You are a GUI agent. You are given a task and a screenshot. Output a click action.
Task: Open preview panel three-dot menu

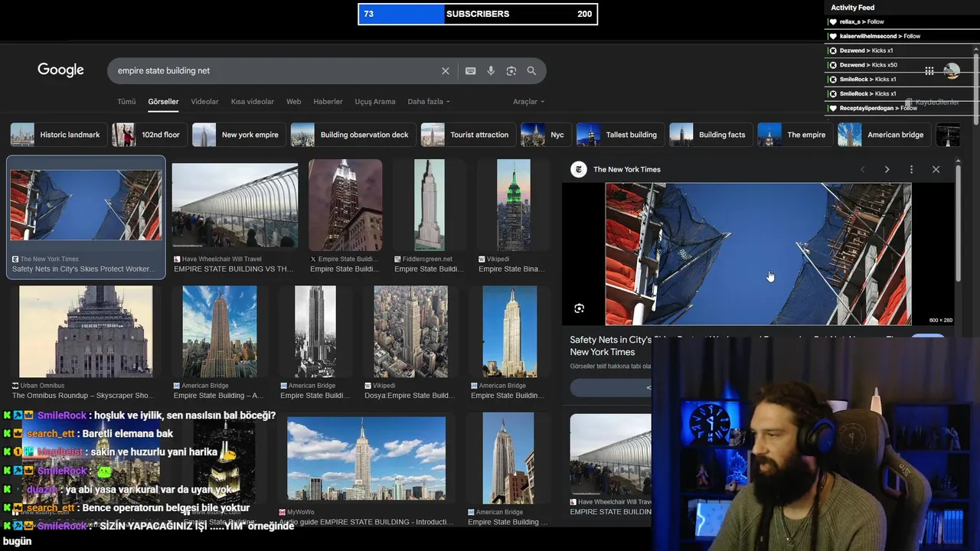coord(911,169)
